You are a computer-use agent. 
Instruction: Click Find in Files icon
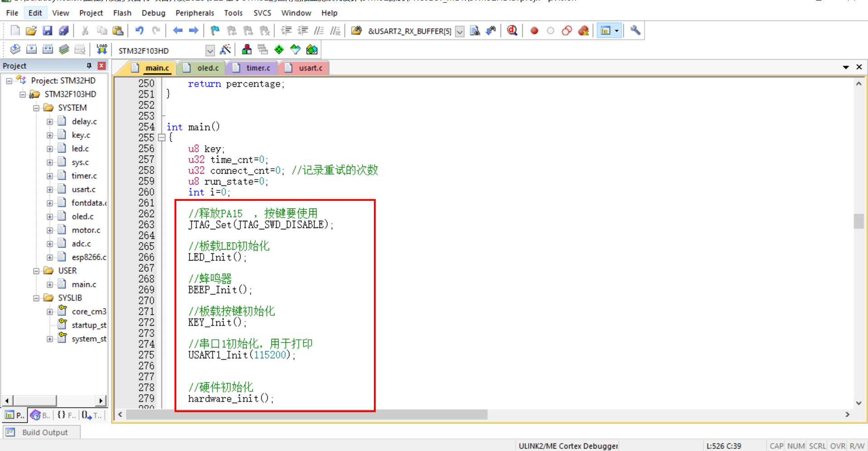tap(475, 31)
